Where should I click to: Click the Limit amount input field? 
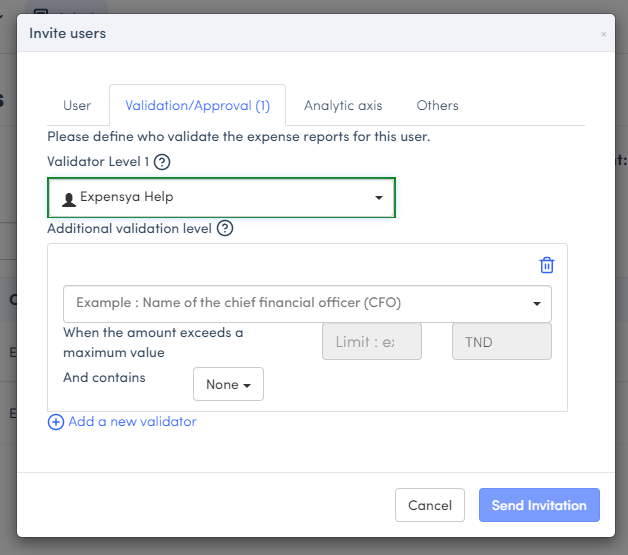pyautogui.click(x=372, y=342)
